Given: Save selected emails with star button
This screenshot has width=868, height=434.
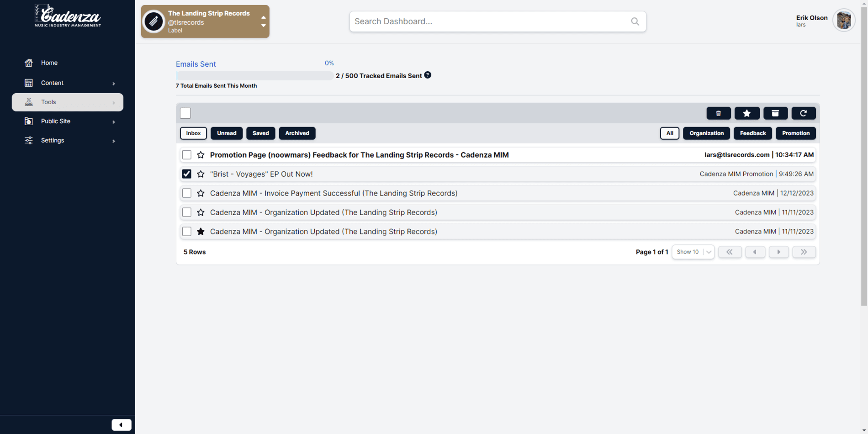Looking at the screenshot, I should pyautogui.click(x=747, y=113).
